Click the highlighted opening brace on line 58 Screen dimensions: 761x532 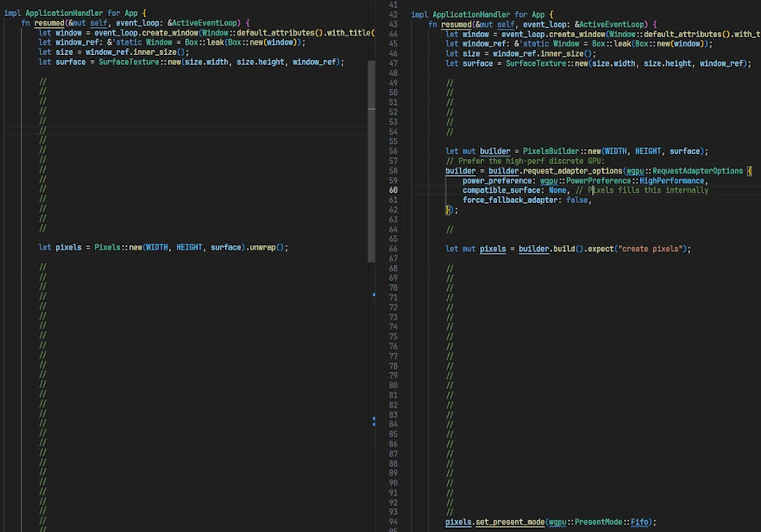point(750,171)
